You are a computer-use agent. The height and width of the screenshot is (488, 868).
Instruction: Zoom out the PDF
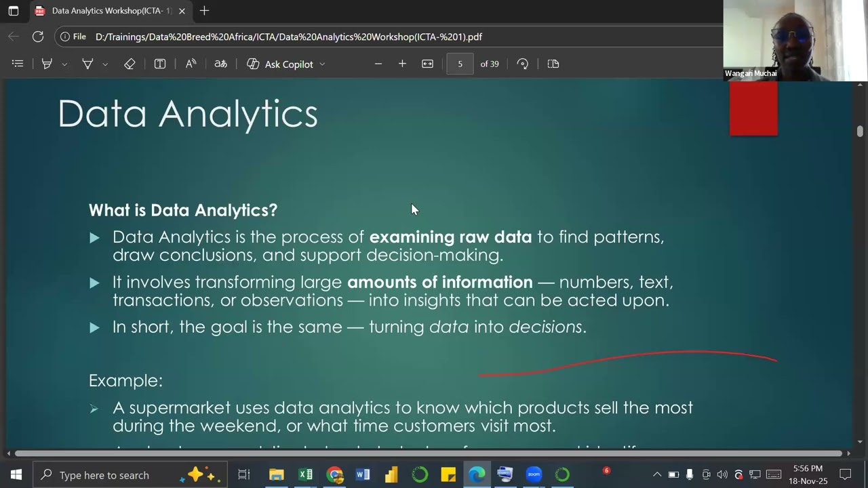(378, 64)
